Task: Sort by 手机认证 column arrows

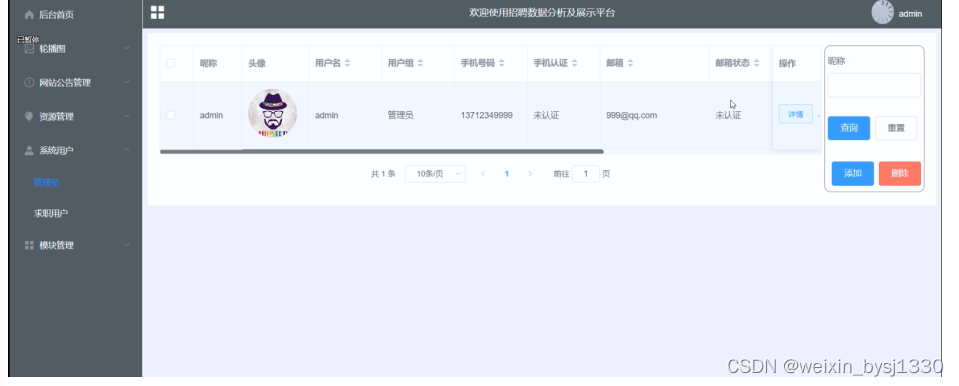Action: point(574,63)
